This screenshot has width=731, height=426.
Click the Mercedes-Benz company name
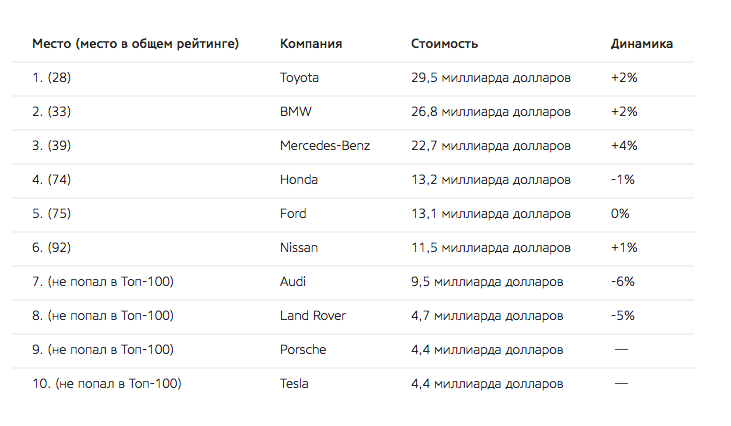pyautogui.click(x=325, y=146)
